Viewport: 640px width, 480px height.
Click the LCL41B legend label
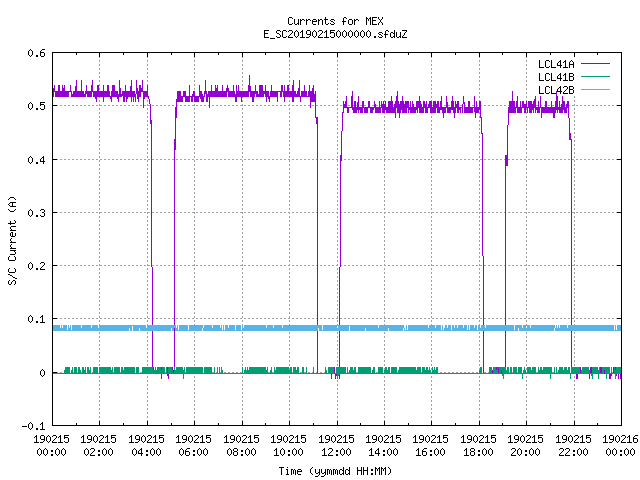pyautogui.click(x=556, y=77)
